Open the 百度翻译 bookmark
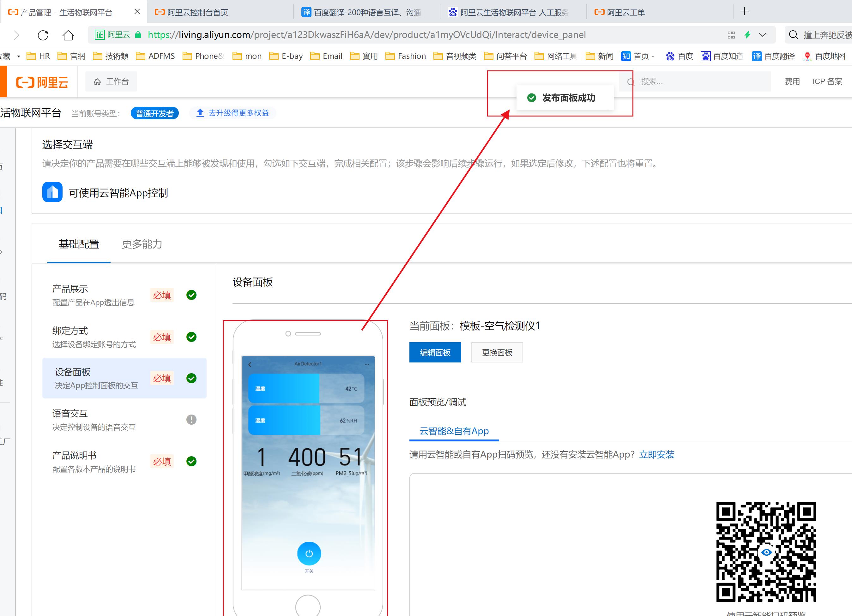The width and height of the screenshot is (852, 616). [773, 56]
